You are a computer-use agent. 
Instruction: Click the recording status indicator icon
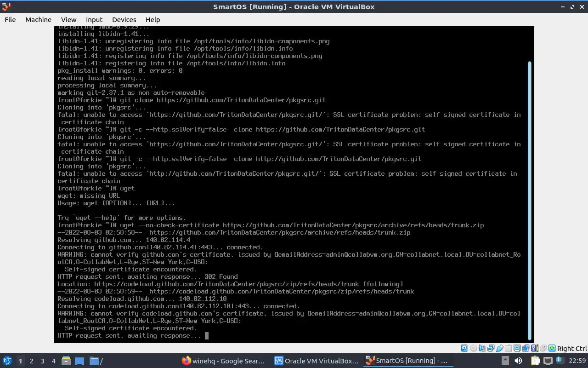click(x=526, y=348)
